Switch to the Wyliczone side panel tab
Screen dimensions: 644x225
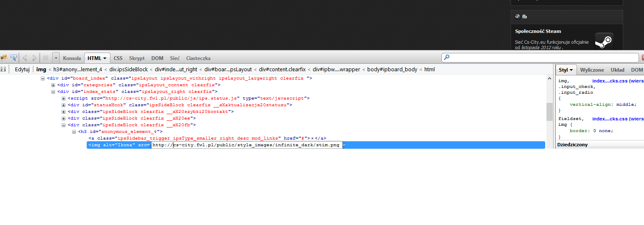(592, 70)
